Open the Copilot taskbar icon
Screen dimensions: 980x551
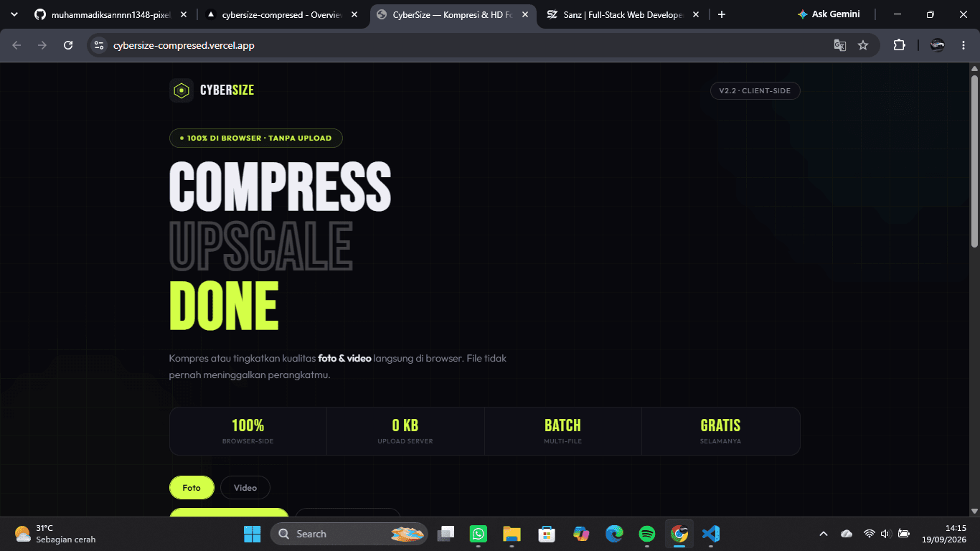tap(580, 534)
